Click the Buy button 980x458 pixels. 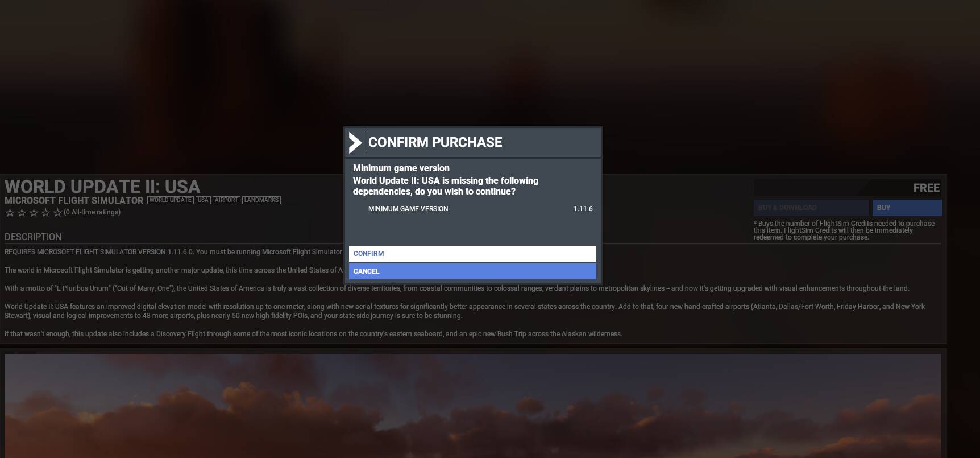907,208
